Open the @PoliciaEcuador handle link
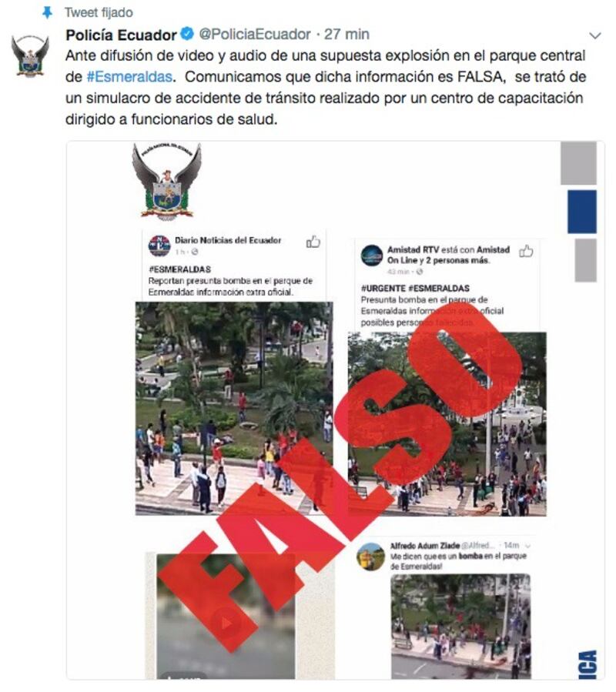This screenshot has width=616, height=692. (x=255, y=34)
